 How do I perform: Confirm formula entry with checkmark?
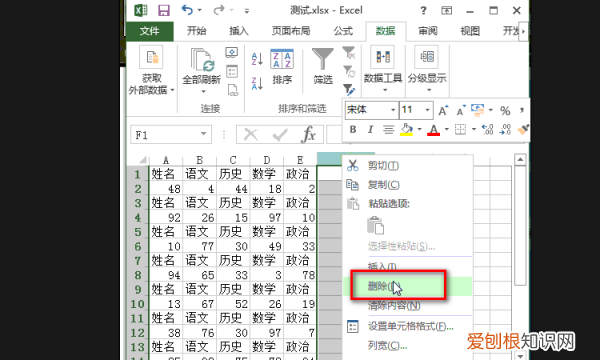pyautogui.click(x=280, y=135)
